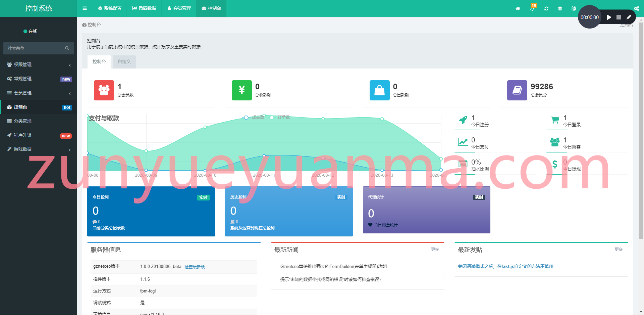644x315 pixels.
Task: Click the 实时 badge on the 代理统计 card
Action: (479, 197)
